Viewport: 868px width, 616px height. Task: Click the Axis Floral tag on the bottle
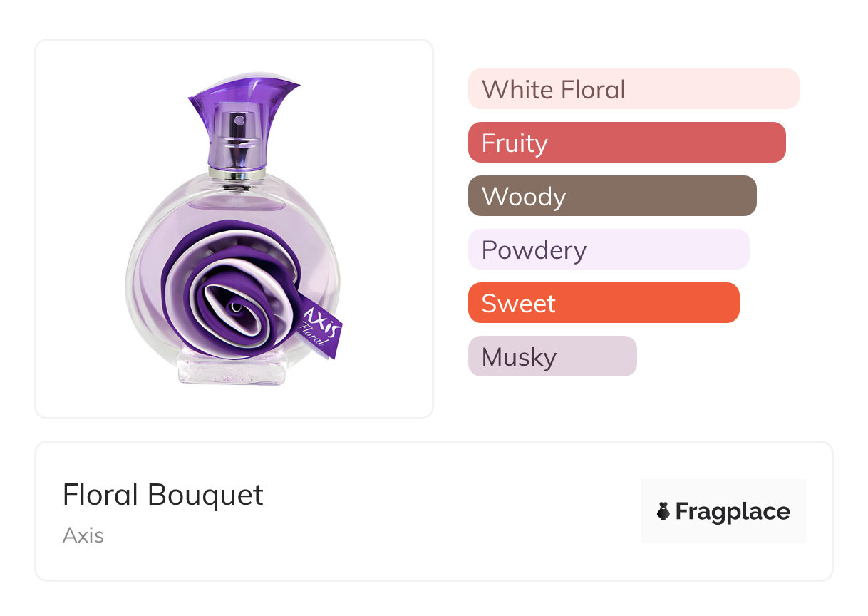pos(321,327)
